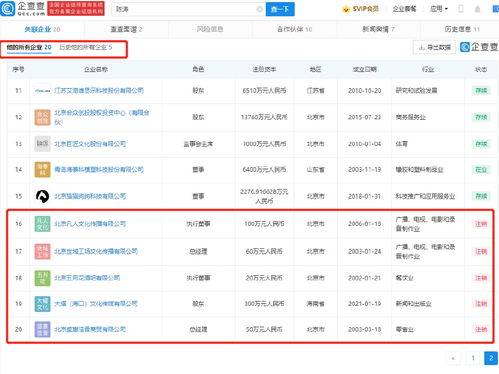Click the date 2010-10-20 in row 11
499x374 pixels.
point(365,91)
